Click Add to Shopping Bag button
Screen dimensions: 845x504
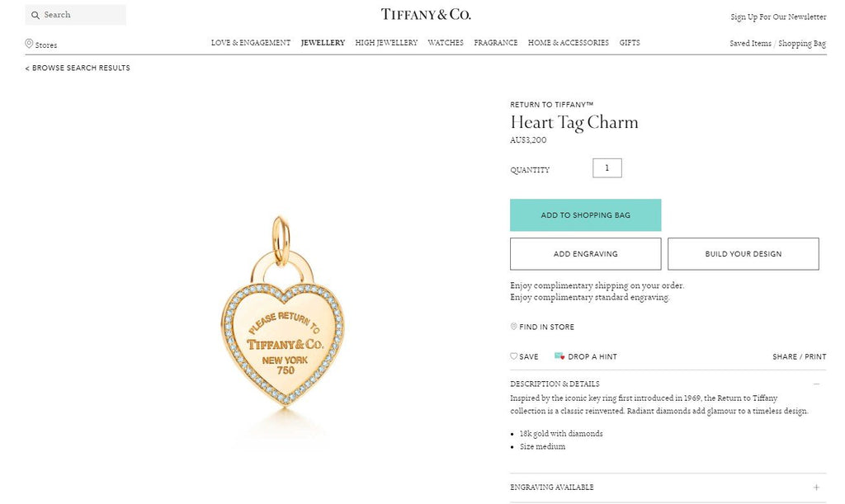585,214
